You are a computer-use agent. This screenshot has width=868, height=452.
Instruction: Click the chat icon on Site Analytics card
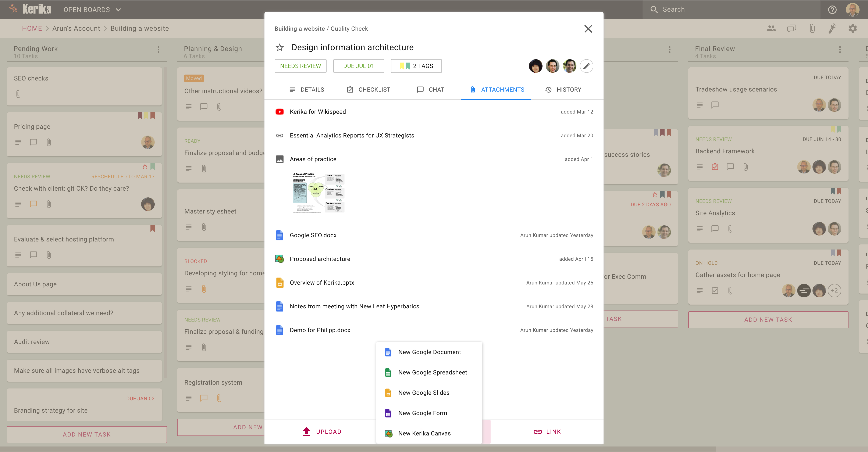[715, 228]
